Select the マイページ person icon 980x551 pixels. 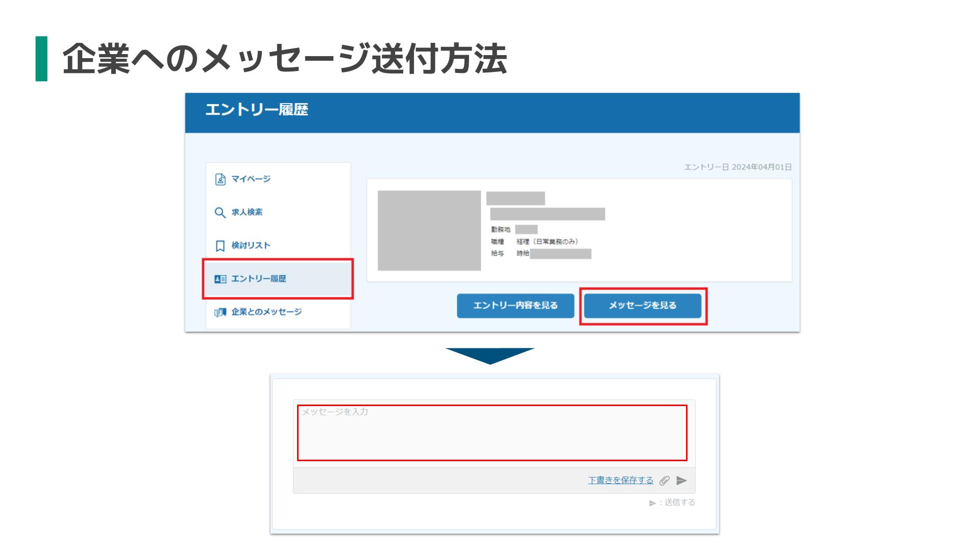click(x=219, y=179)
